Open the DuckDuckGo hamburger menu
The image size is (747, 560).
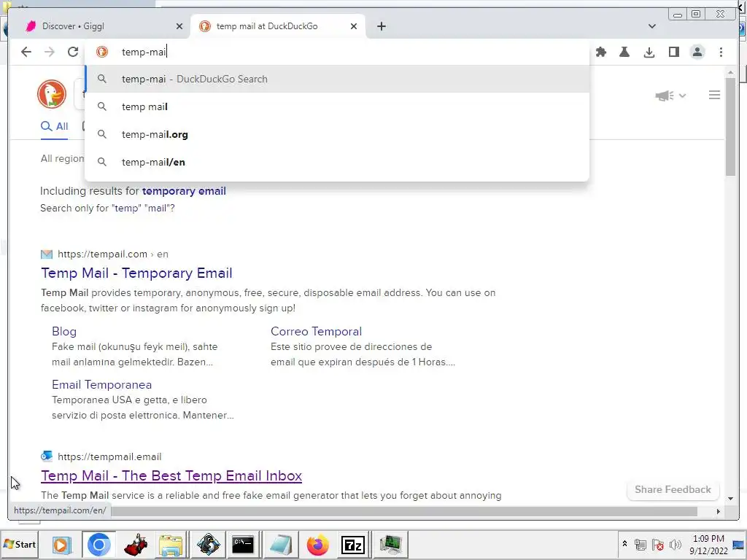click(x=714, y=96)
